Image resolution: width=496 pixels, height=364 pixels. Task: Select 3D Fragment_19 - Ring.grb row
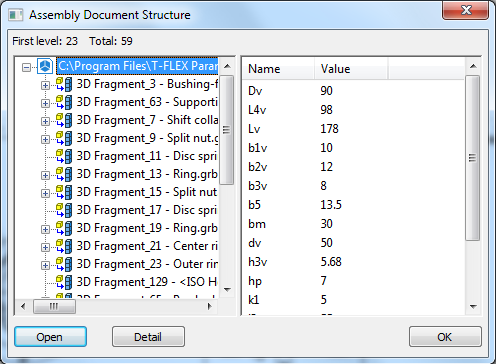147,228
